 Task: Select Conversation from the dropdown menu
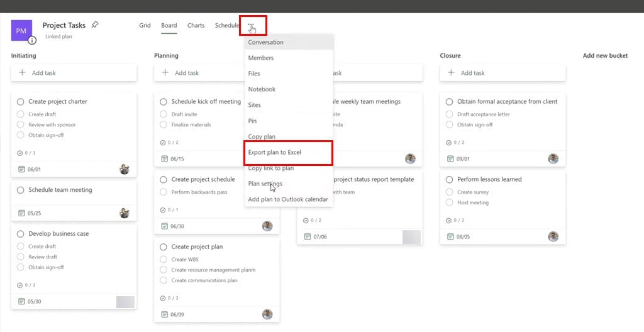point(289,42)
